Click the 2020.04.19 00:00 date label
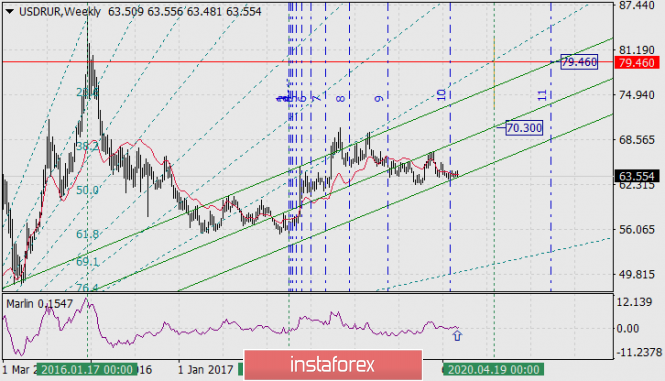665x381 pixels. pyautogui.click(x=493, y=370)
